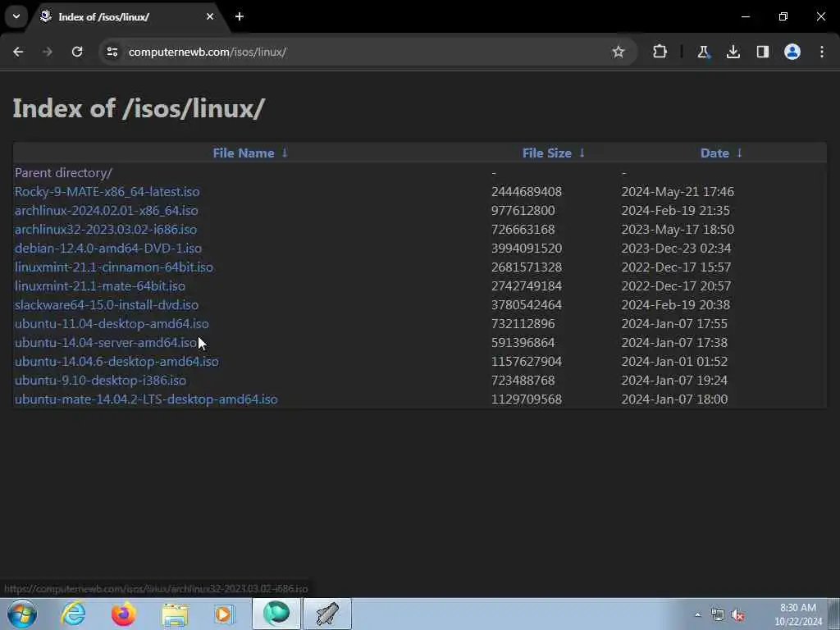Open the Parent directory/ link

click(x=63, y=173)
